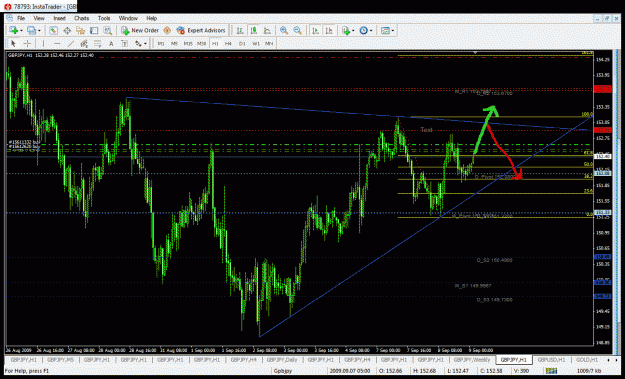
Task: Open the Terminal panel
Action: (x=94, y=30)
